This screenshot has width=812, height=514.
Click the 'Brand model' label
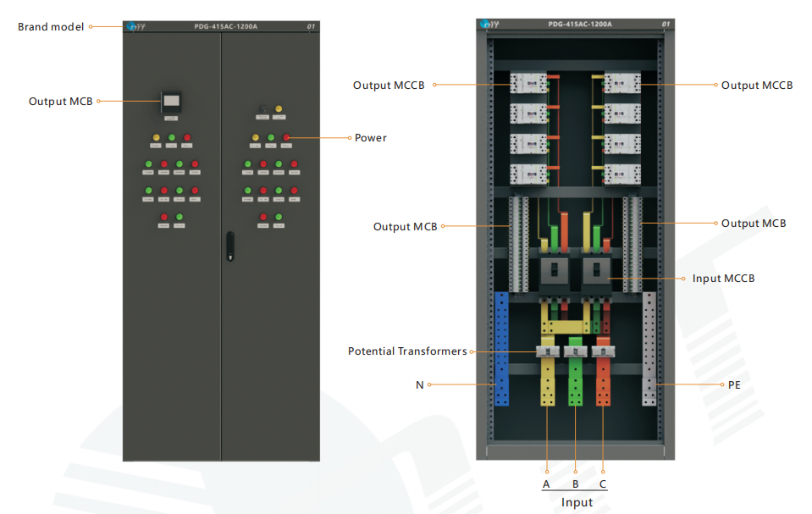(51, 26)
